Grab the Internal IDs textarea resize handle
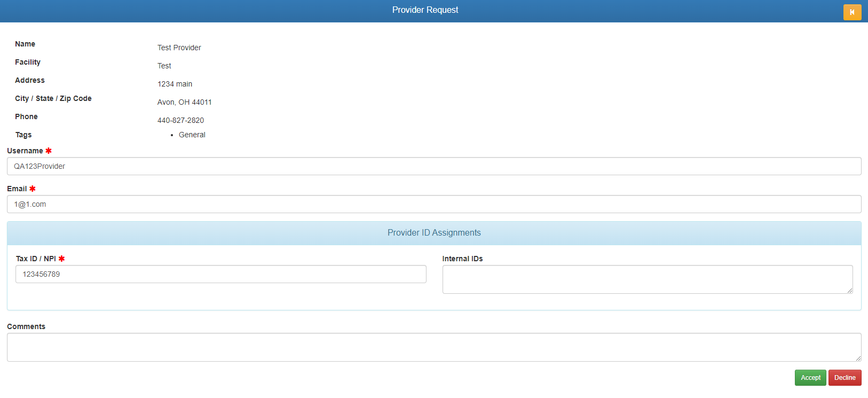 pos(849,290)
